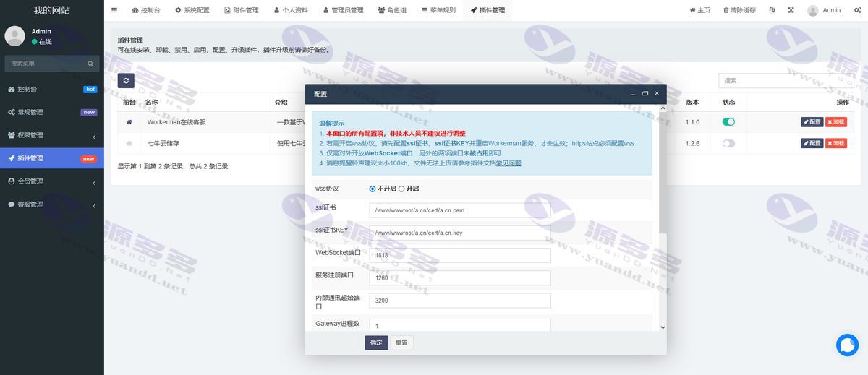Click the ssl证书 path field
868x375 pixels.
(460, 210)
